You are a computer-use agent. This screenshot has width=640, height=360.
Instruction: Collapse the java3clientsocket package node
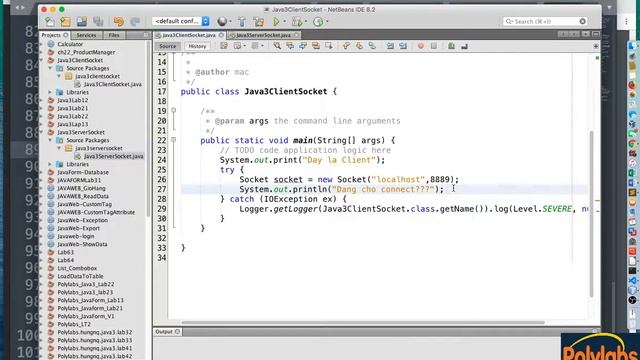pyautogui.click(x=59, y=76)
